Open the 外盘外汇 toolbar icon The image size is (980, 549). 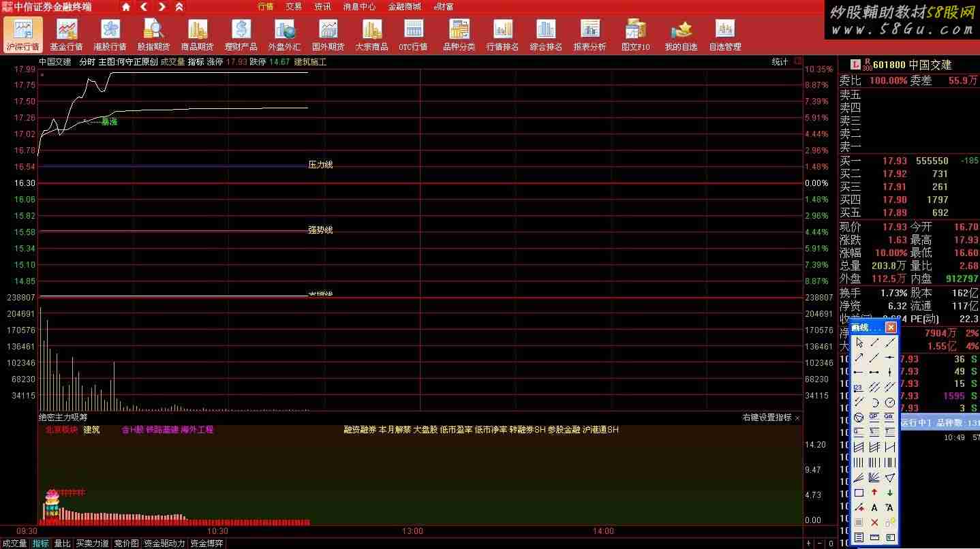[x=285, y=35]
